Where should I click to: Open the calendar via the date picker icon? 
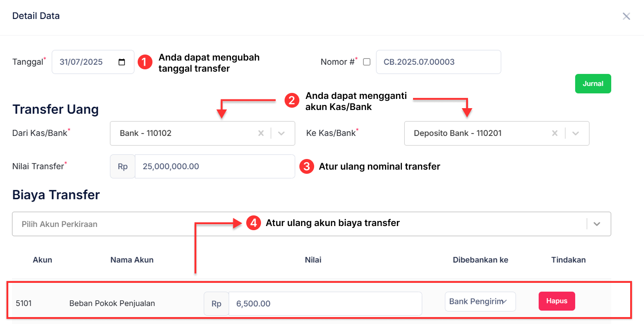(x=121, y=61)
